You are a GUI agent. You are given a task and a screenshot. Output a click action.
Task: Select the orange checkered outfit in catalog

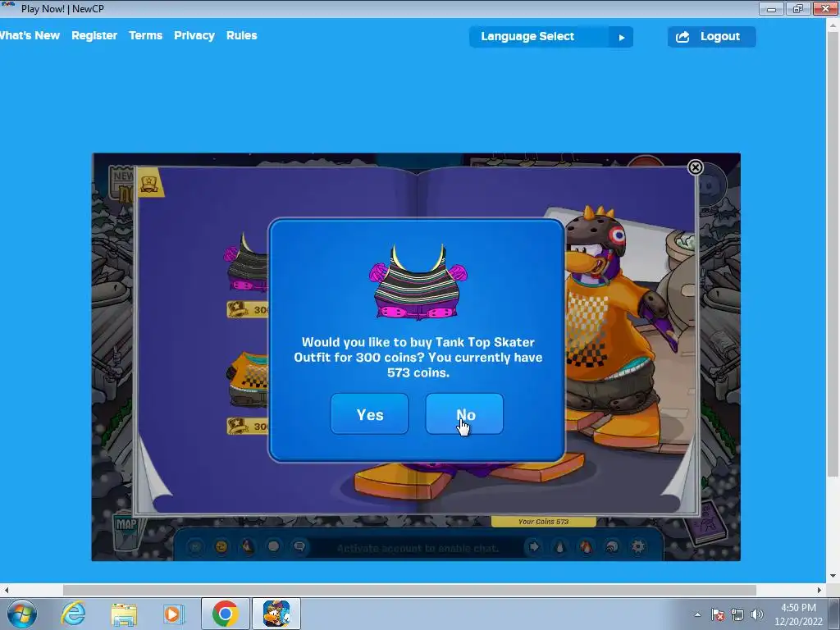tap(248, 379)
